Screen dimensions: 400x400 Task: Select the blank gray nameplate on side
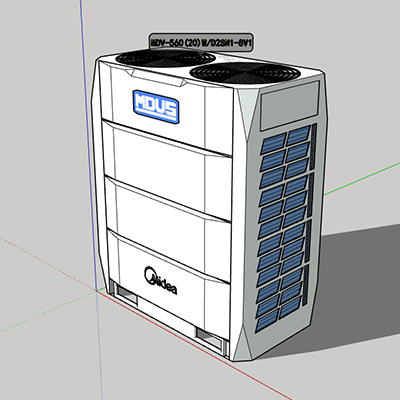coord(289,106)
